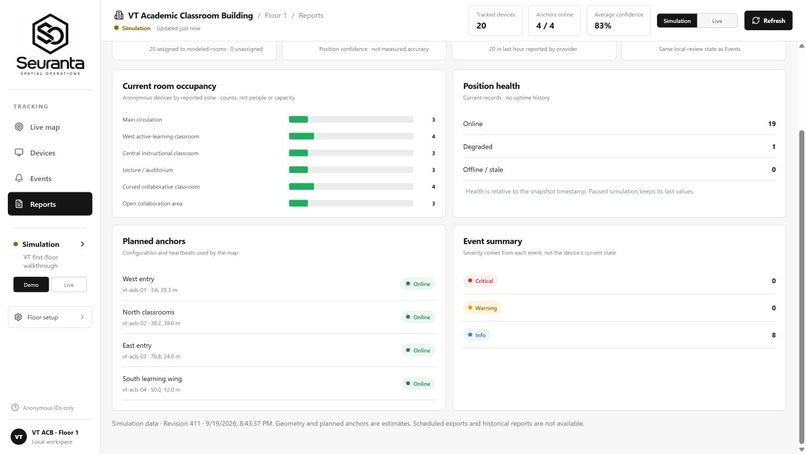Click the Reports document icon

click(19, 204)
